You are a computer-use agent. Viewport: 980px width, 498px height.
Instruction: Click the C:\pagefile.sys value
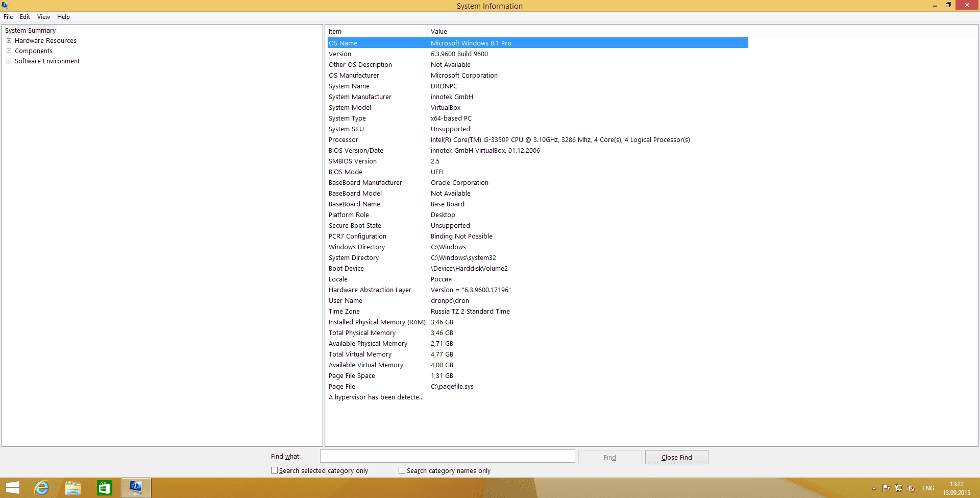click(x=452, y=386)
